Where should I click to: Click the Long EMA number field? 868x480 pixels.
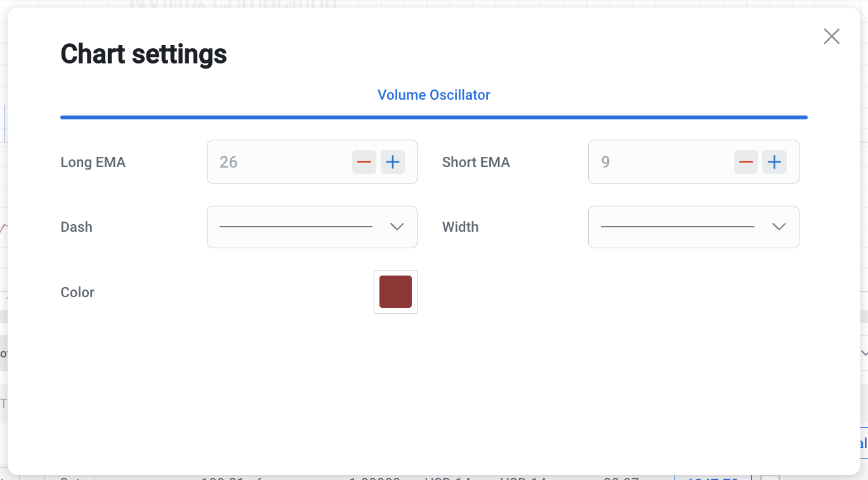pyautogui.click(x=279, y=162)
